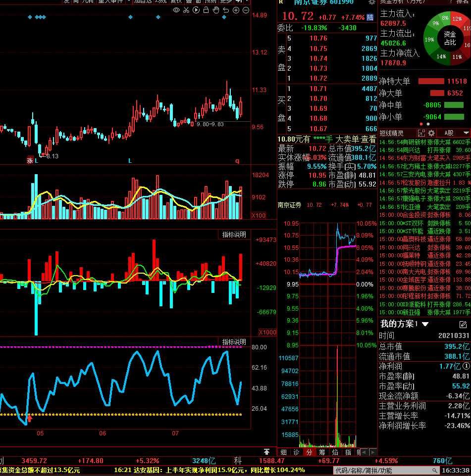Click the 达安基因 news ticker item
The width and height of the screenshot is (471, 476).
(x=209, y=470)
